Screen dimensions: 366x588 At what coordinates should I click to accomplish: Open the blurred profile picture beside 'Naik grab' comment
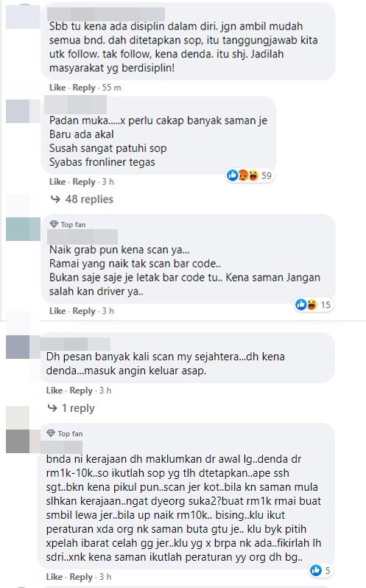click(x=23, y=229)
